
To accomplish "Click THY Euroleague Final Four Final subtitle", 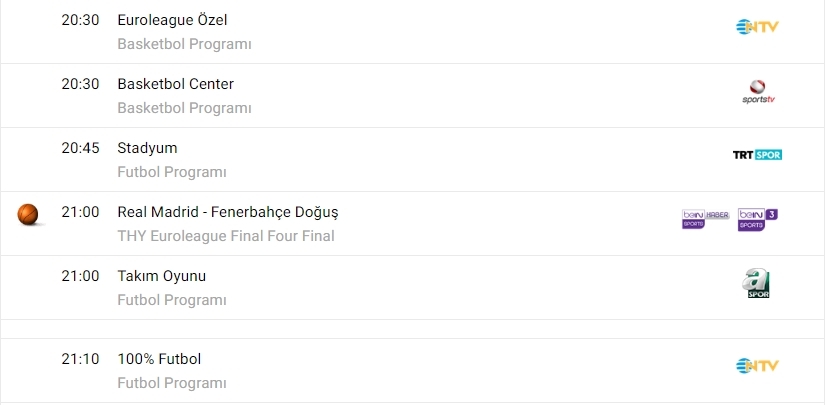I will (226, 236).
